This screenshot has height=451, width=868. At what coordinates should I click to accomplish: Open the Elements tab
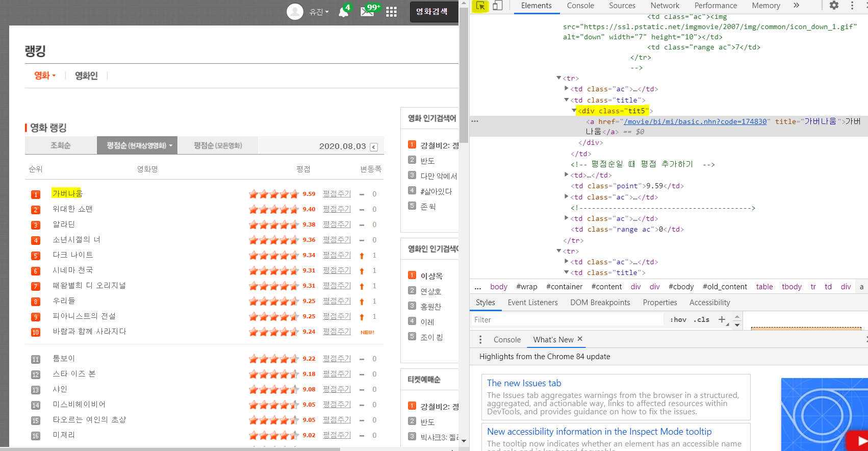pyautogui.click(x=536, y=6)
